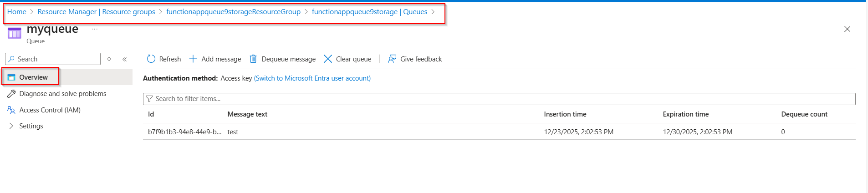Image resolution: width=868 pixels, height=193 pixels.
Task: Open functionappqueue9storage | Queues breadcrumb
Action: pos(369,12)
